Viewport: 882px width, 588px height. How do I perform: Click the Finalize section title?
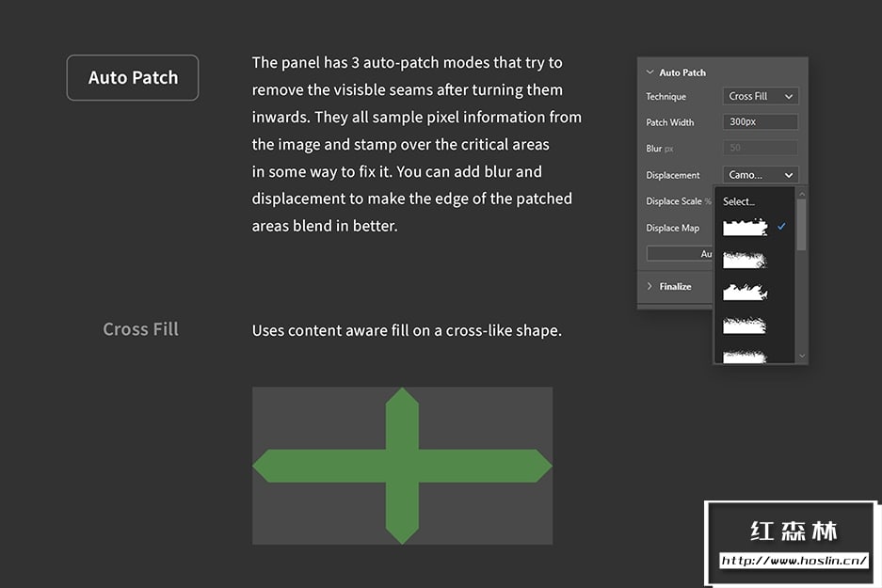click(x=675, y=286)
